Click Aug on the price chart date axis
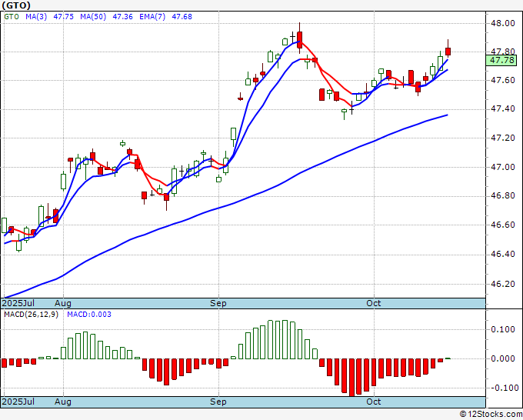The height and width of the screenshot is (420, 523). pos(63,303)
